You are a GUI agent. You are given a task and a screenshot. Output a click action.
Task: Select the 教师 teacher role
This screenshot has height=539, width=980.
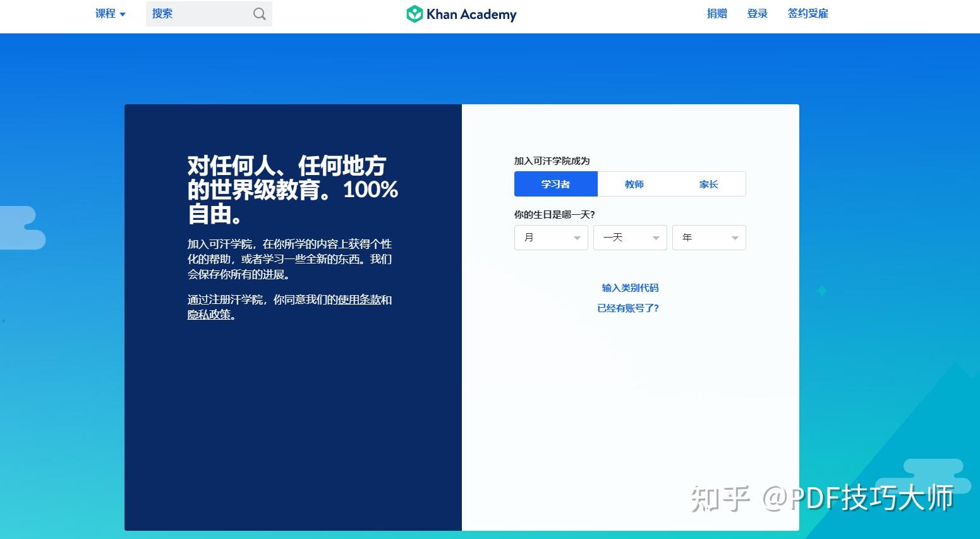634,184
